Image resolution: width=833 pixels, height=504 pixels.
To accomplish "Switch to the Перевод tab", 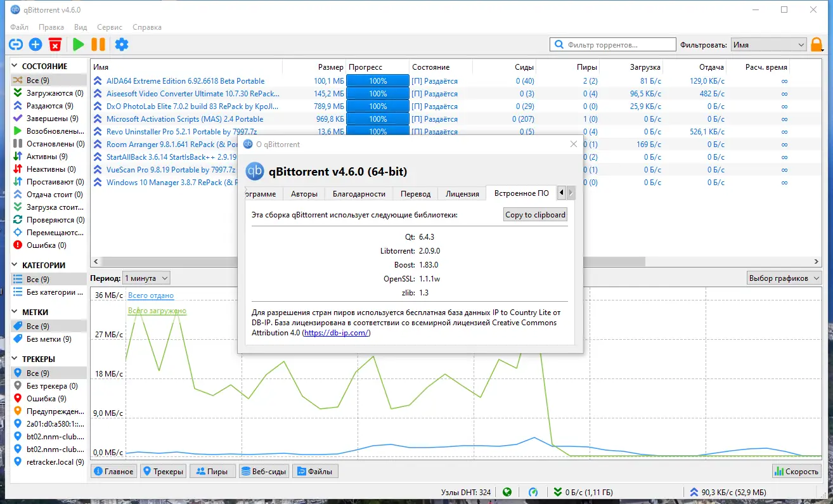I will click(415, 194).
